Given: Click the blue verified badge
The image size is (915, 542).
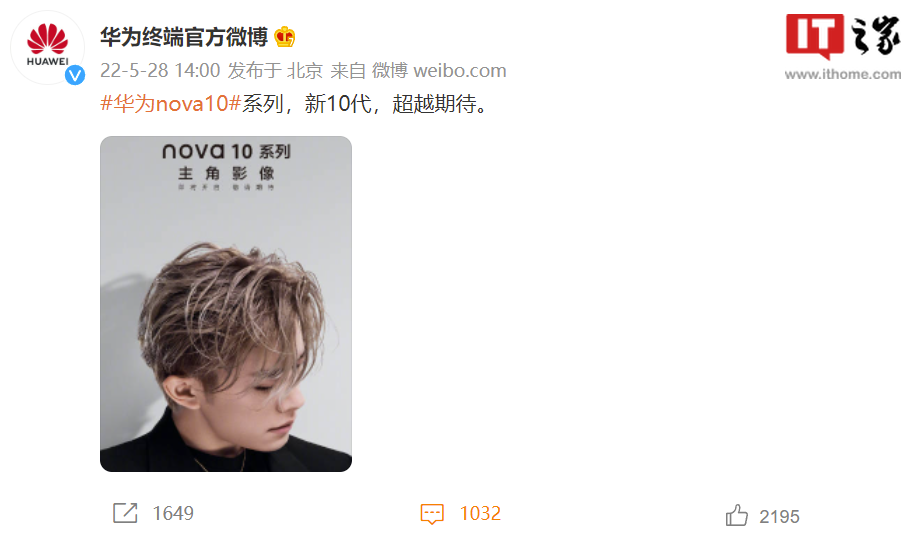Looking at the screenshot, I should 75,75.
